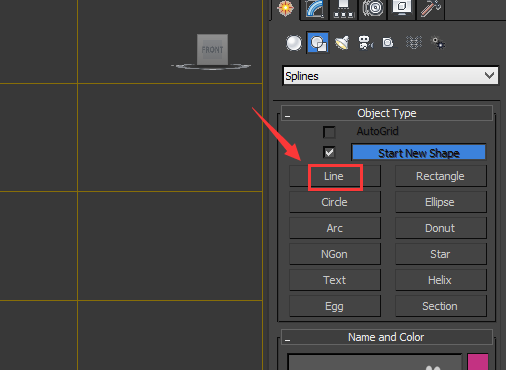
Task: Choose the Arc spline tool
Action: click(335, 228)
